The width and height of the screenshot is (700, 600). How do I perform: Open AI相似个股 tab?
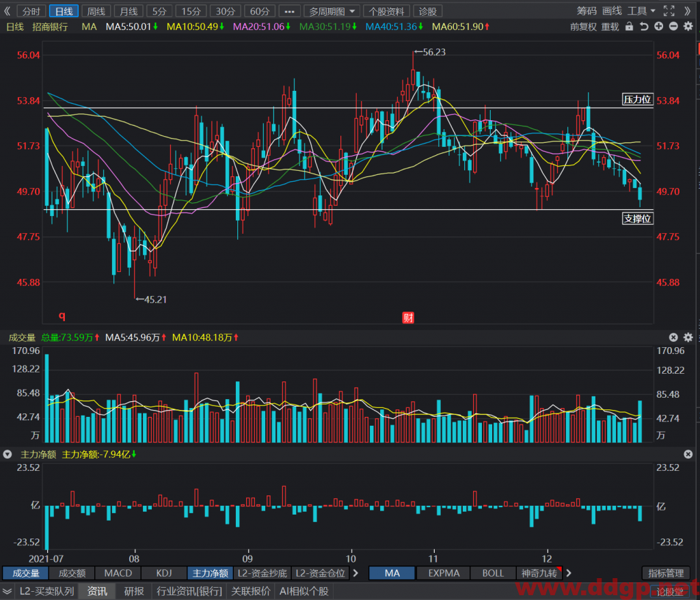click(x=304, y=591)
